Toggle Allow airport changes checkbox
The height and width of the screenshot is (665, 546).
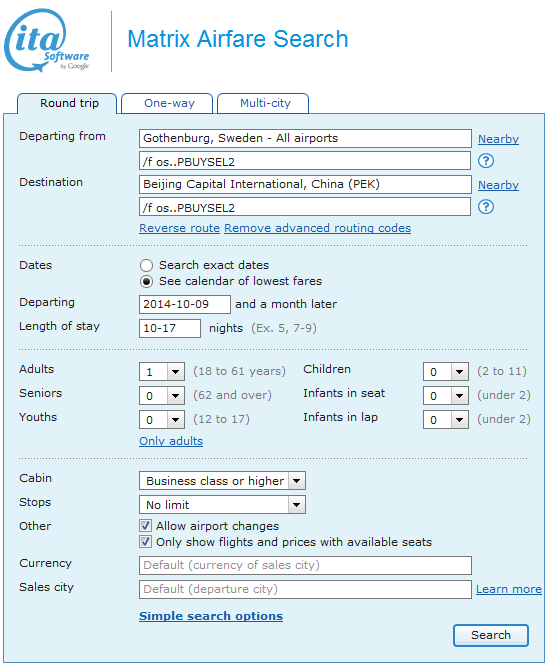coord(145,526)
